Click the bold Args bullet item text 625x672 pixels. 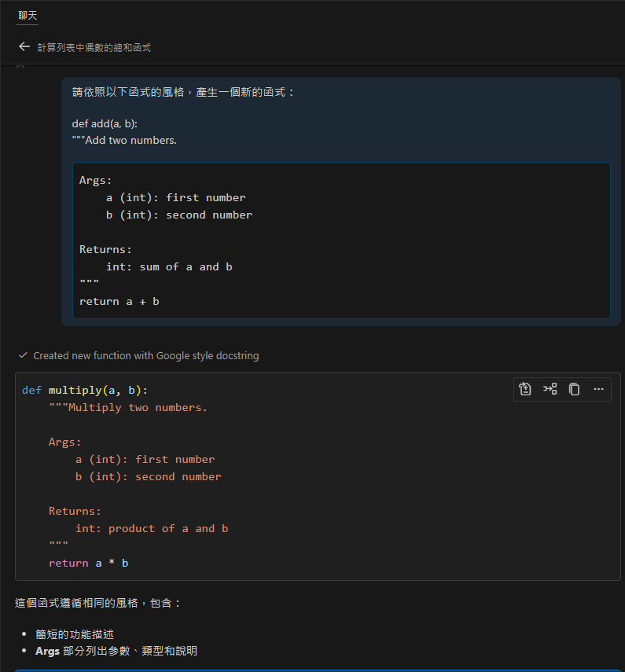click(47, 652)
